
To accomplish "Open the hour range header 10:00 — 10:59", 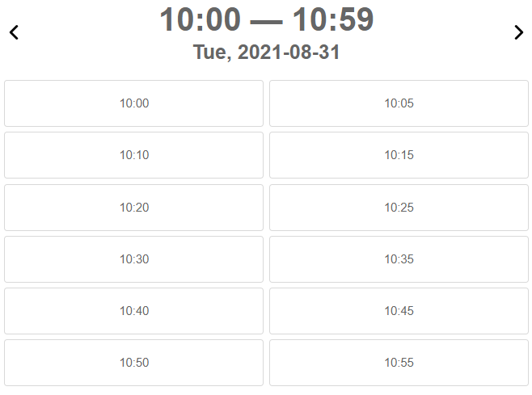I will (266, 20).
